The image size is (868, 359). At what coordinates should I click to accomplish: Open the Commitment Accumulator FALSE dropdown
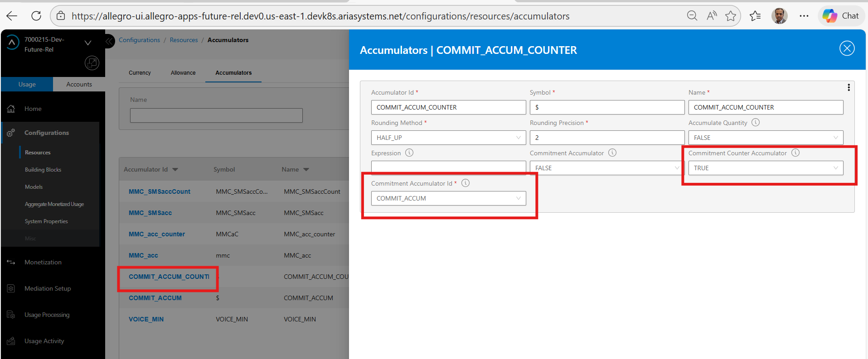tap(607, 168)
